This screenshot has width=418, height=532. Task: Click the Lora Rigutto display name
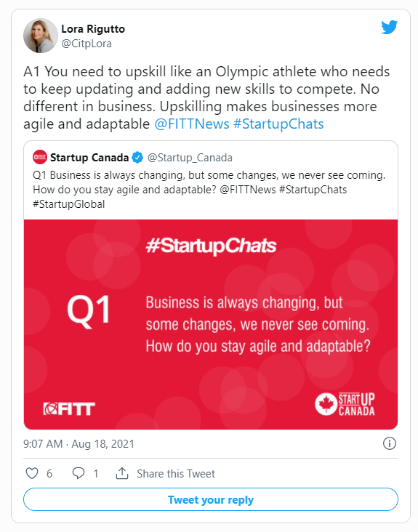click(x=93, y=29)
